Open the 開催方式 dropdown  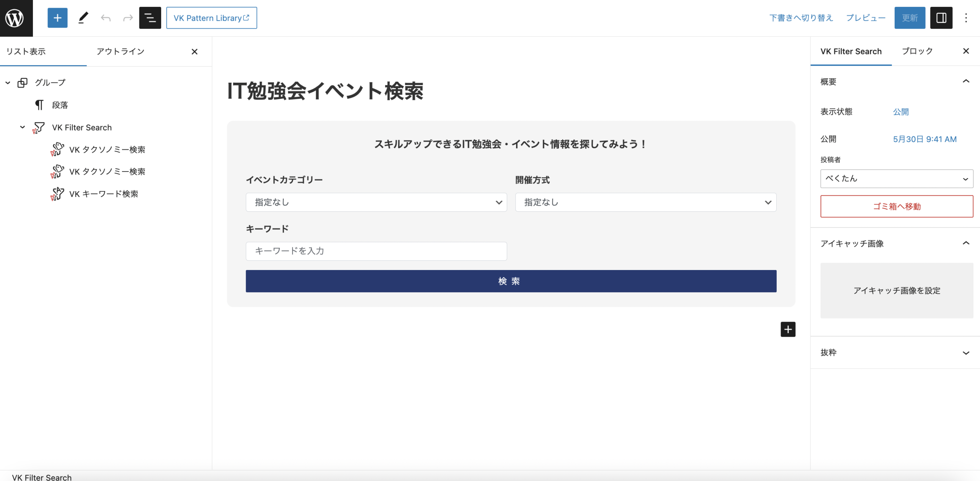(x=646, y=202)
